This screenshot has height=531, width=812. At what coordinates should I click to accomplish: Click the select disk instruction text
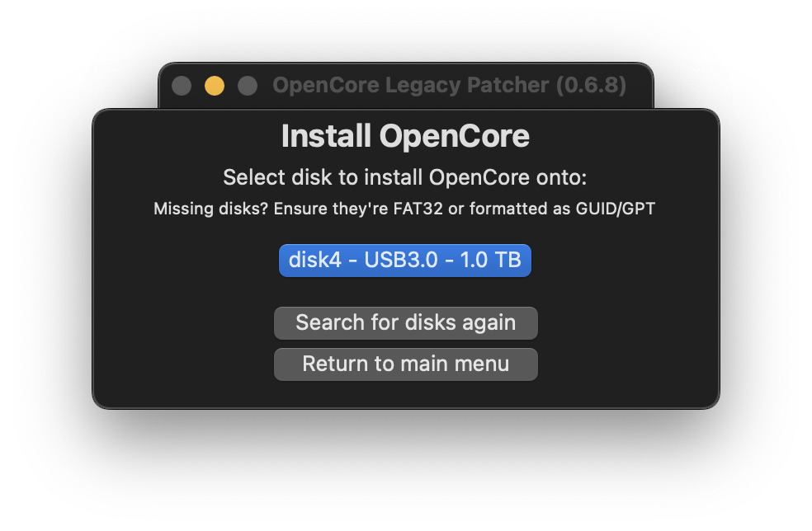[x=405, y=176]
